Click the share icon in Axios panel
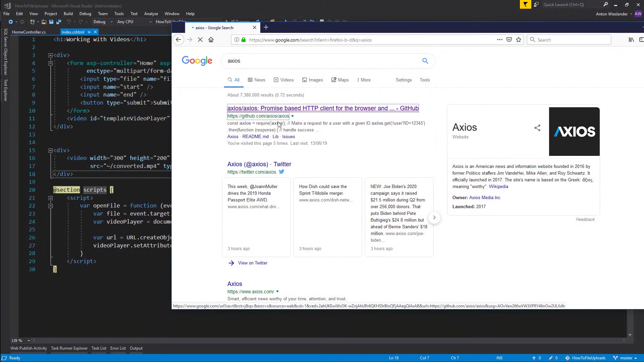 coord(537,128)
